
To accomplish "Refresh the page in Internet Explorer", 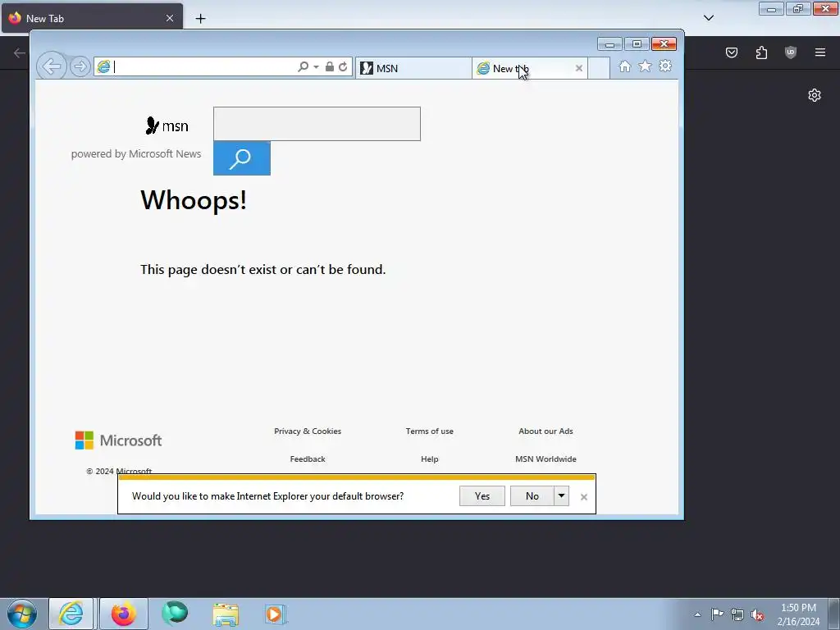I will click(343, 66).
